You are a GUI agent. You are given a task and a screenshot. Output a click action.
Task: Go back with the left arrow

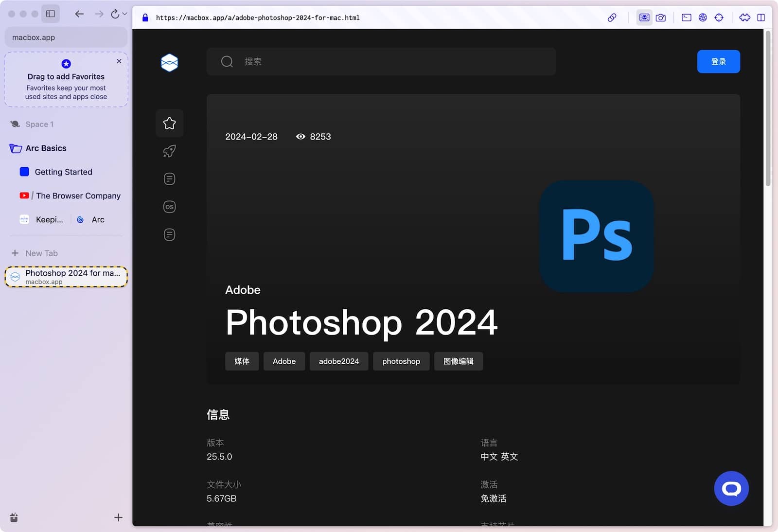click(79, 14)
